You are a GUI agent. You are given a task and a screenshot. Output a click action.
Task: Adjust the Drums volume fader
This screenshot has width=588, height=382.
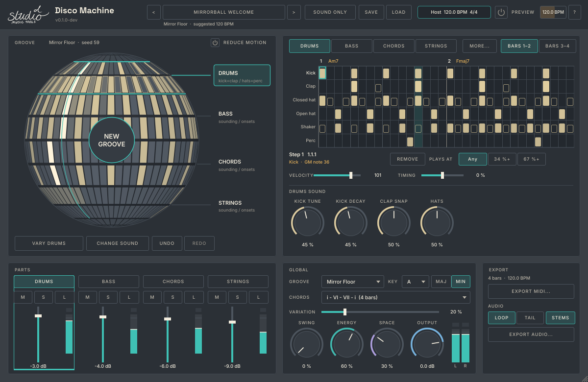(38, 335)
